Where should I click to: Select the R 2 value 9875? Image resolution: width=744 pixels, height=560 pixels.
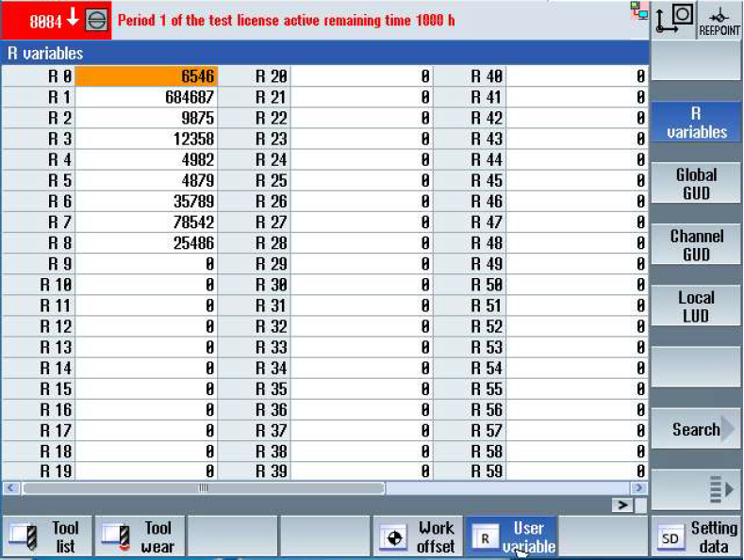click(146, 118)
